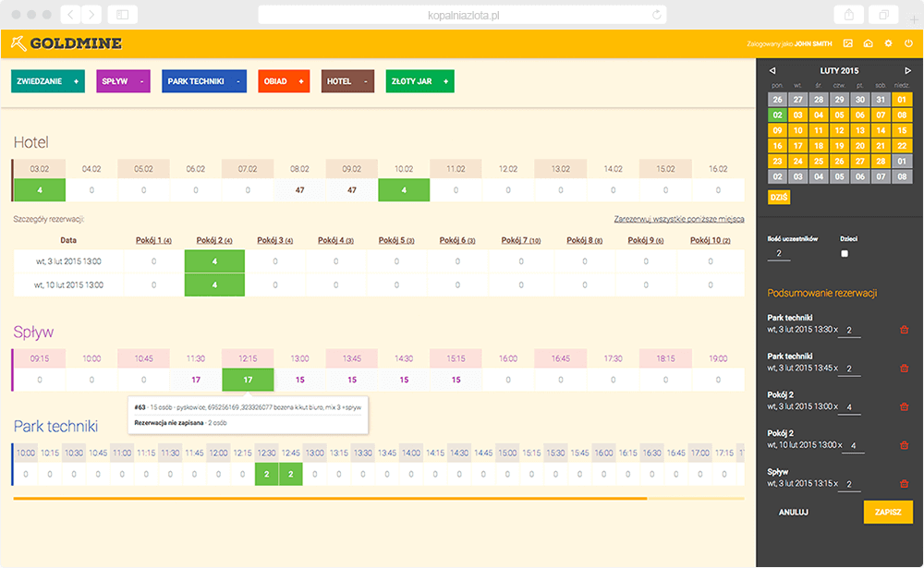Click Pokój 1 column header link
Image resolution: width=924 pixels, height=568 pixels.
(153, 240)
